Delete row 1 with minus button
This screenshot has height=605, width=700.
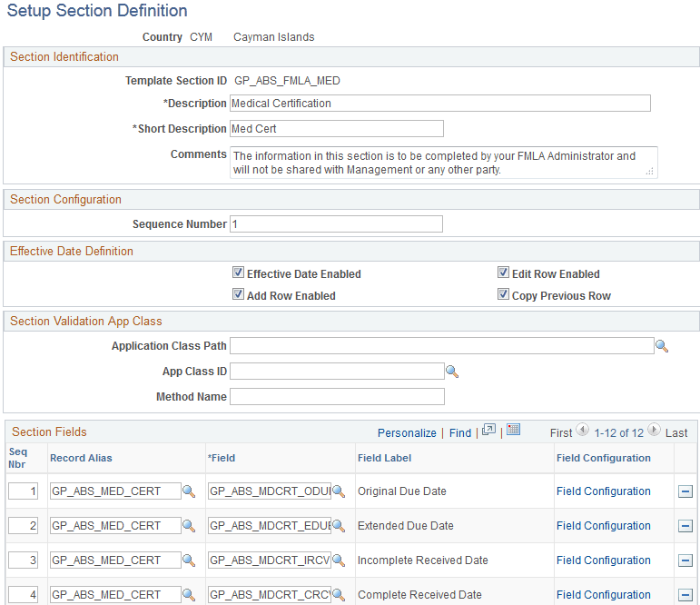click(685, 491)
